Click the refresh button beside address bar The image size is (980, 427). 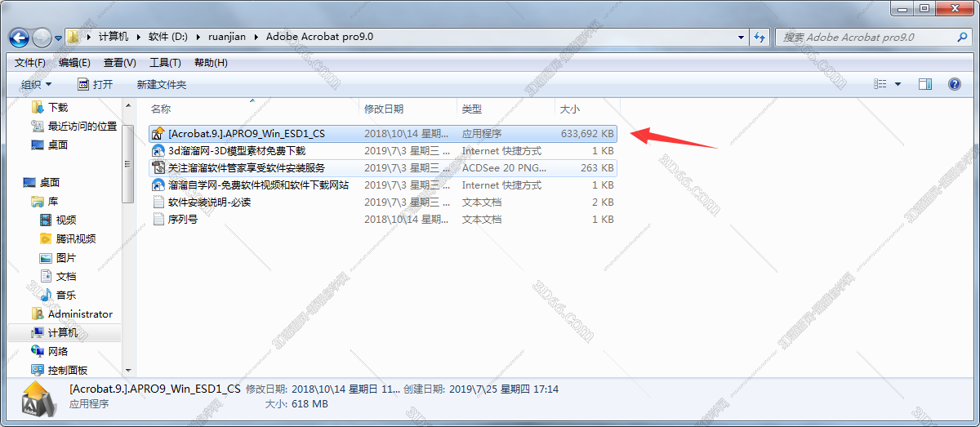click(759, 37)
